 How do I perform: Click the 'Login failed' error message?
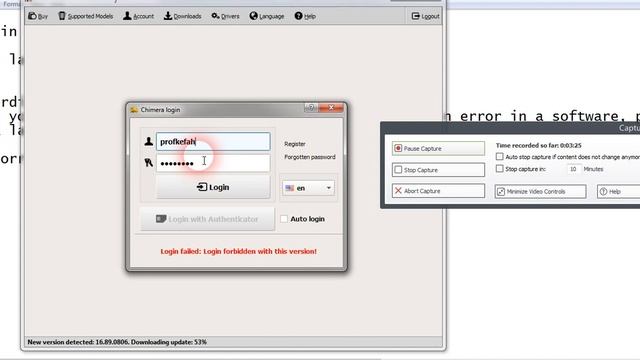pyautogui.click(x=238, y=251)
